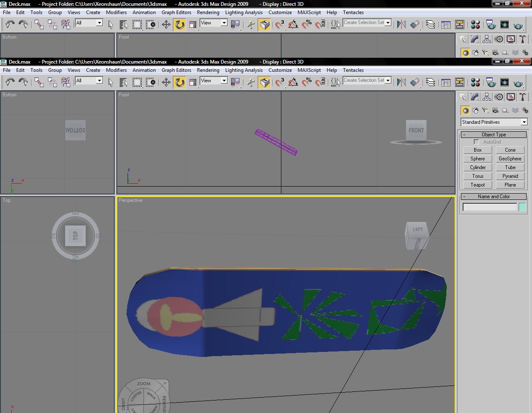Collapse the Object Type rollout
Screen dimensions: 532x413
click(x=494, y=135)
